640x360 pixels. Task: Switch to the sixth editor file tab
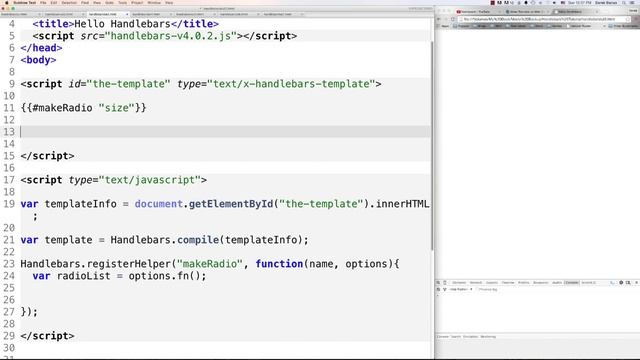(239, 14)
